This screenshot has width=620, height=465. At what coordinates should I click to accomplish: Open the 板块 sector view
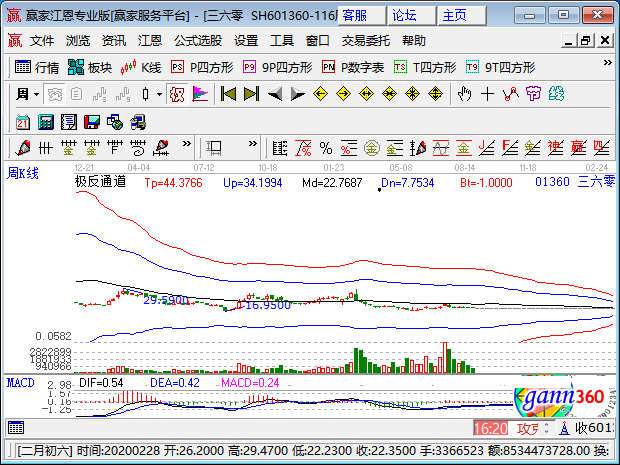coord(90,67)
